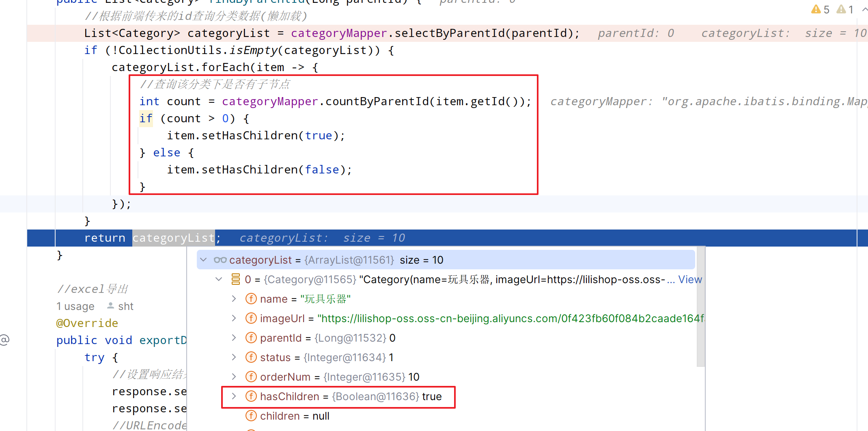This screenshot has height=431, width=868.
Task: Click the 'try {' line
Action: [x=101, y=357]
